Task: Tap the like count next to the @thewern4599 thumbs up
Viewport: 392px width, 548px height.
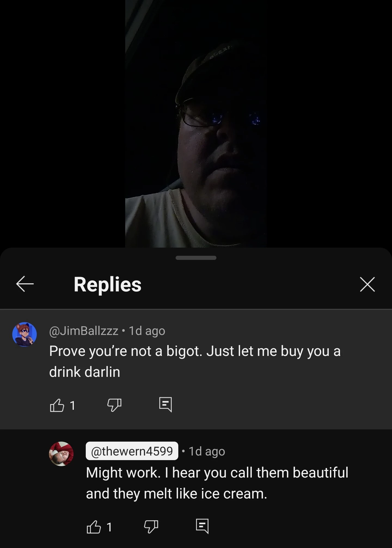Action: 109,527
